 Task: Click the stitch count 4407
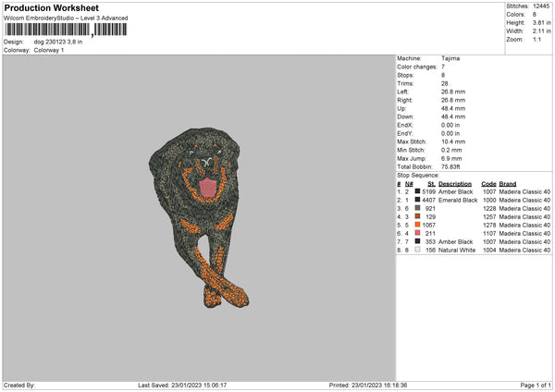coord(428,201)
